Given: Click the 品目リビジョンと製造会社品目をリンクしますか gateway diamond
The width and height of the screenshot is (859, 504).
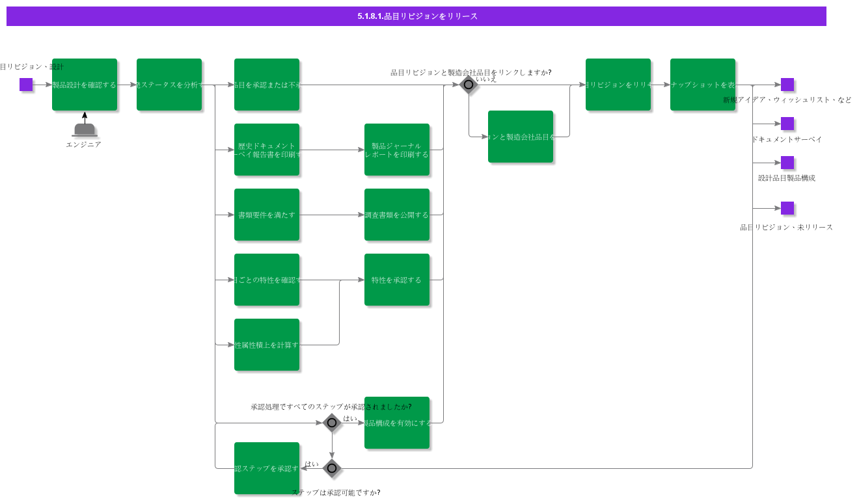Looking at the screenshot, I should [469, 85].
